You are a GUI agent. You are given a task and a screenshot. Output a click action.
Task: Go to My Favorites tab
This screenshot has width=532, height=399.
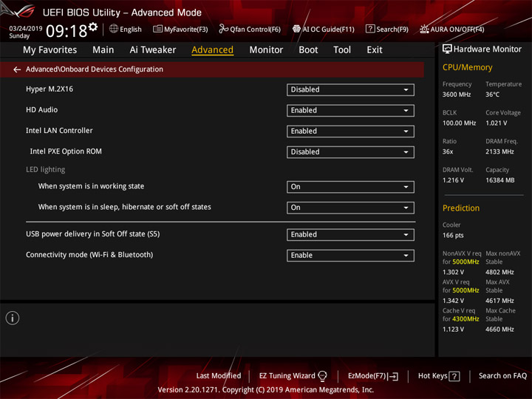click(x=50, y=50)
